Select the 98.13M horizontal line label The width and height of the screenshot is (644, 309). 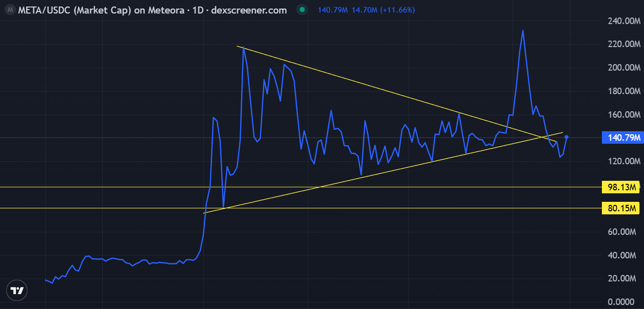[621, 187]
